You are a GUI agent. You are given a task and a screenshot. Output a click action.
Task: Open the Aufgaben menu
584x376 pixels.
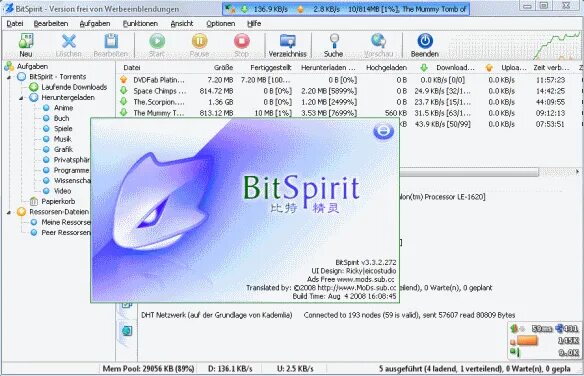pos(95,24)
